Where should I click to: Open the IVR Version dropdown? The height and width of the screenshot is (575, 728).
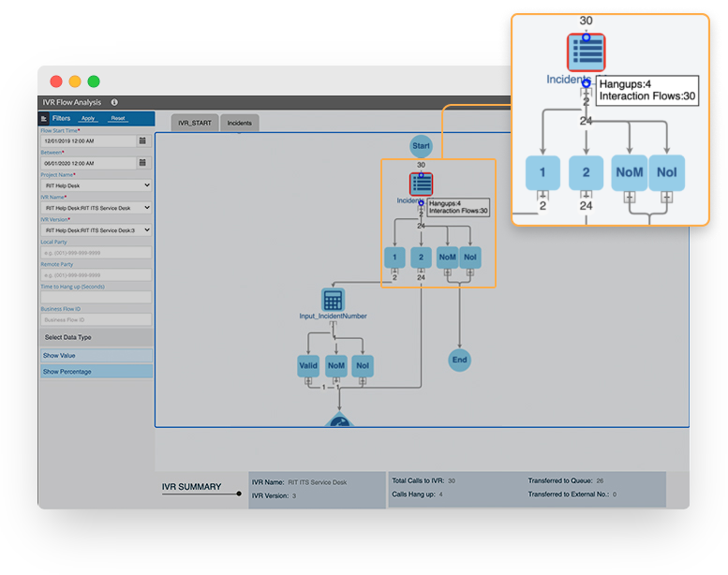[x=97, y=230]
